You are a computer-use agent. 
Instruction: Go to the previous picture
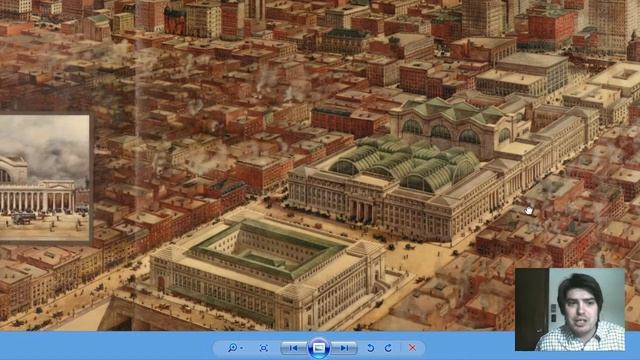point(293,348)
